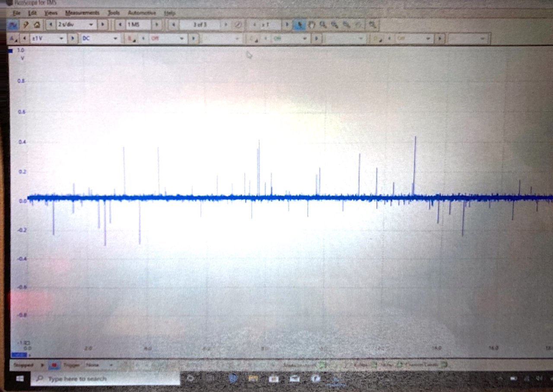Open Channel C coupling dropdown

point(346,39)
